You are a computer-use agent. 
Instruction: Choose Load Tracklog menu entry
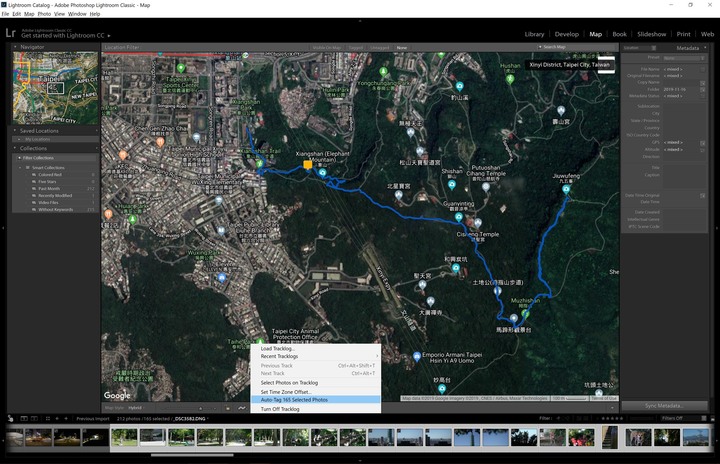315,348
